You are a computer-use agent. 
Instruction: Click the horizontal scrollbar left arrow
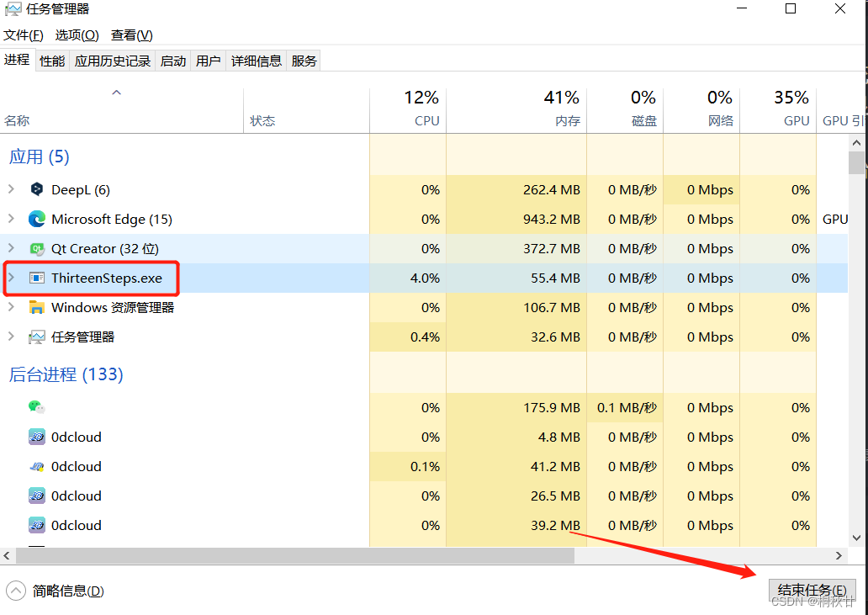pos(7,555)
